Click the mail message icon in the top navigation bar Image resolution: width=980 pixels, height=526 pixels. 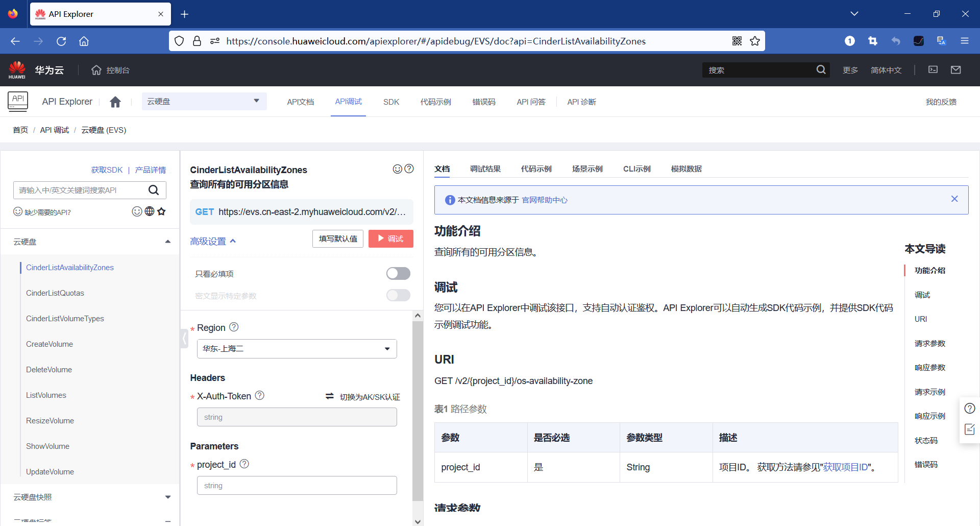(957, 69)
